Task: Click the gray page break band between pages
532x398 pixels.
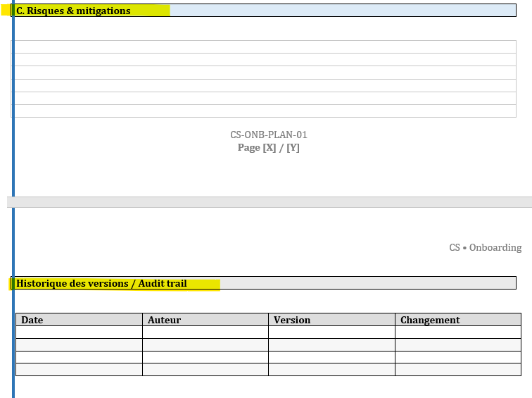Action: (x=270, y=202)
